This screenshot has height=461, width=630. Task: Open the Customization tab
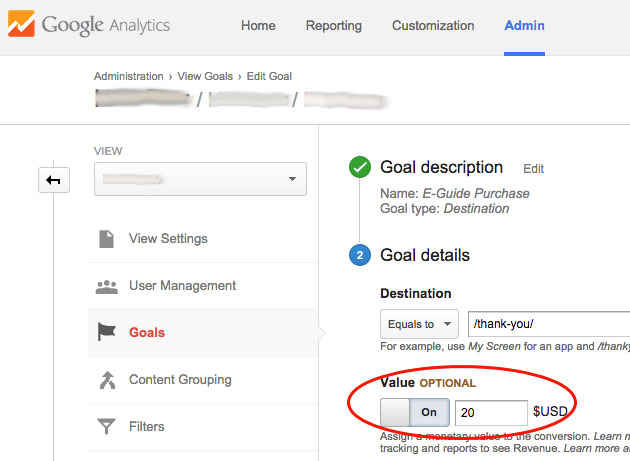(433, 26)
